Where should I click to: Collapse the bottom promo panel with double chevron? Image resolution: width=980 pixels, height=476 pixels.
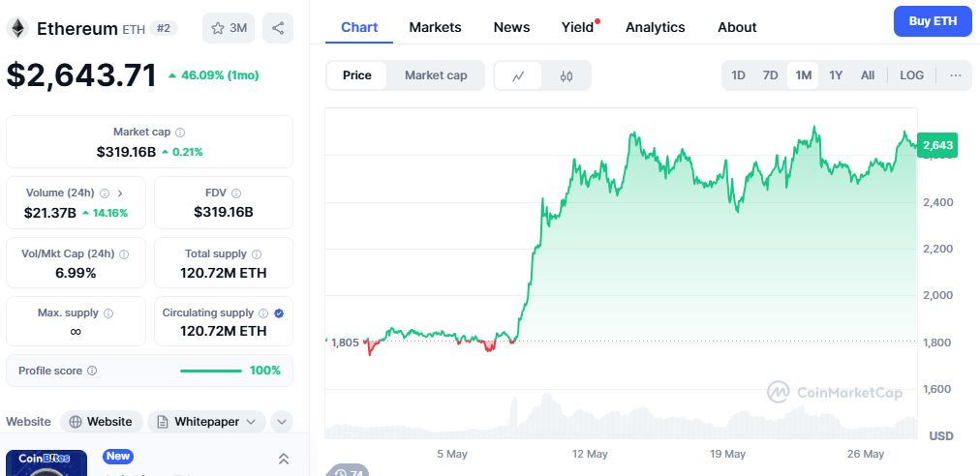(283, 460)
